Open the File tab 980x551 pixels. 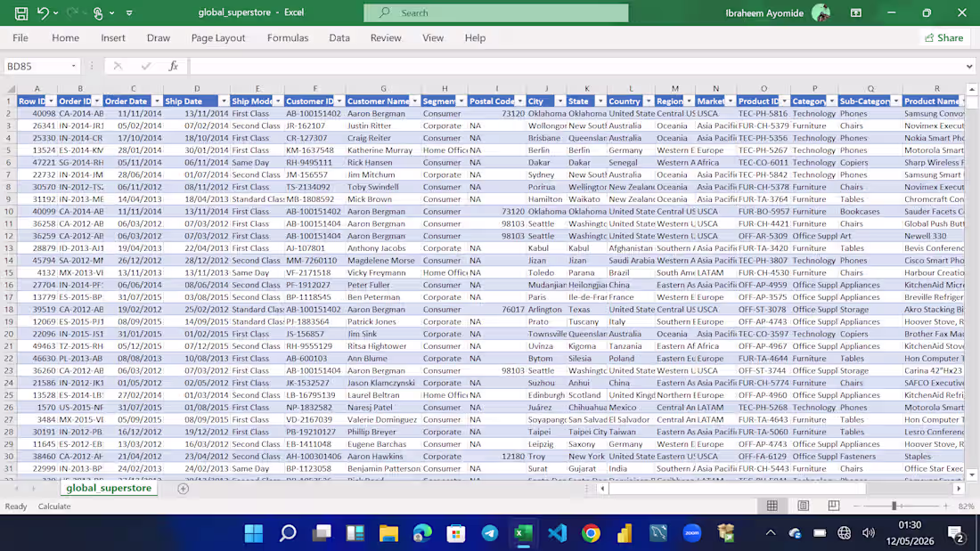click(20, 37)
